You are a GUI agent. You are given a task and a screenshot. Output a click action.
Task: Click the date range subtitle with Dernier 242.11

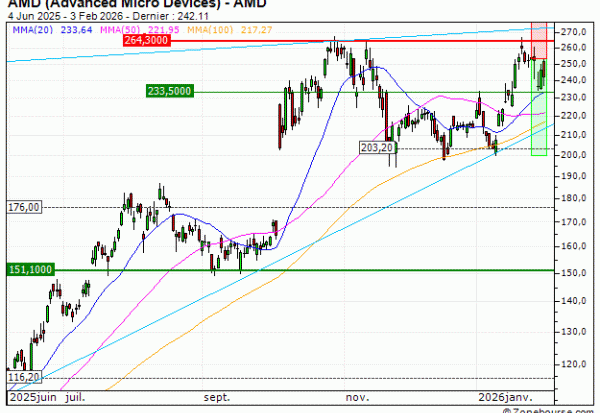tap(108, 16)
